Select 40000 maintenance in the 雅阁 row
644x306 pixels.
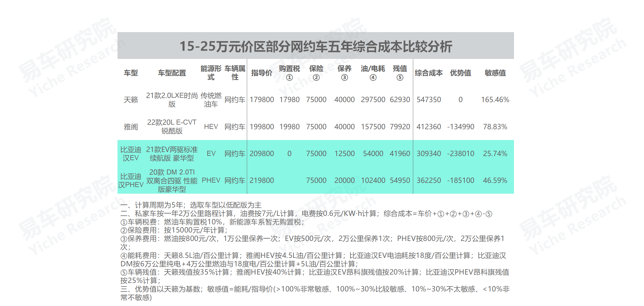(344, 127)
